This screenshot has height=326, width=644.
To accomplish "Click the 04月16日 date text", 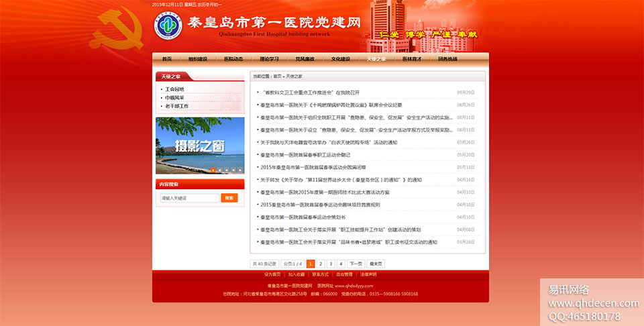I will 466,180.
